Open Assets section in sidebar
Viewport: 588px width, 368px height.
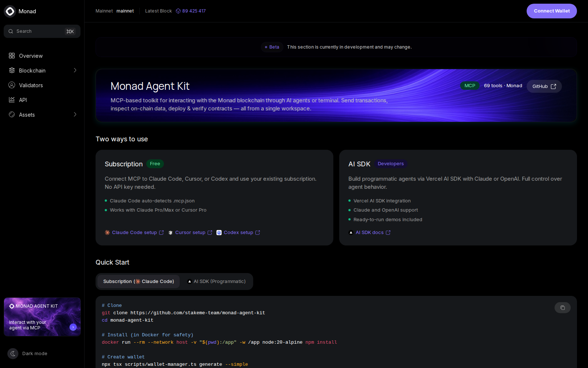(x=42, y=114)
